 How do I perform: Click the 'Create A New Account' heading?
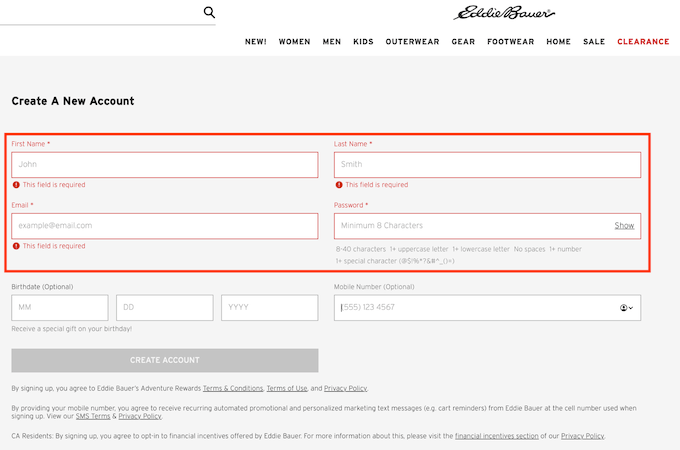(73, 101)
